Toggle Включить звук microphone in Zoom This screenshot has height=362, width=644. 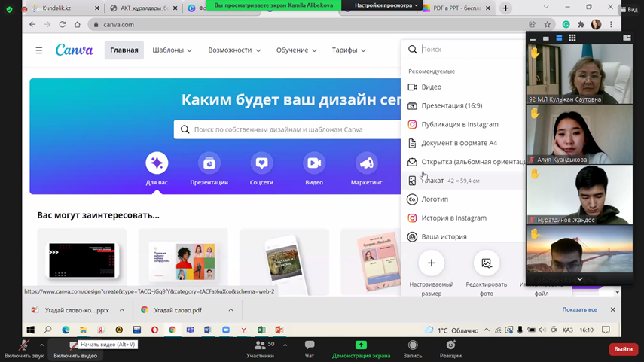click(x=24, y=345)
